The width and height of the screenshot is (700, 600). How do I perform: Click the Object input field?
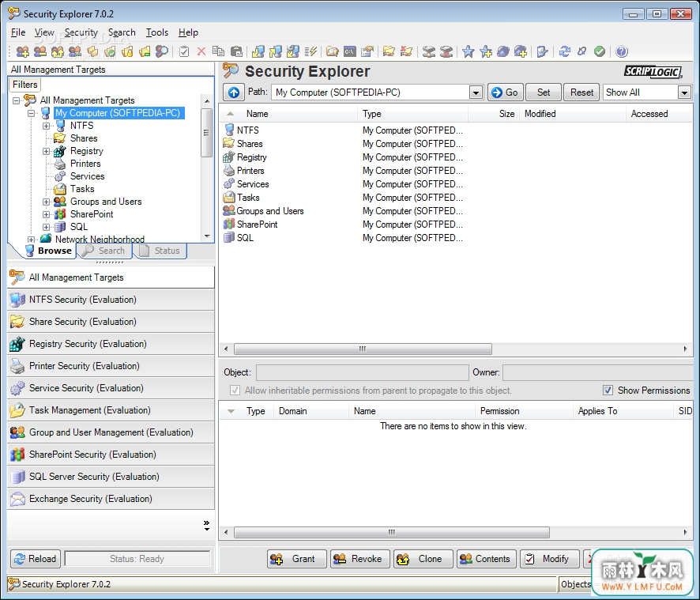[362, 372]
